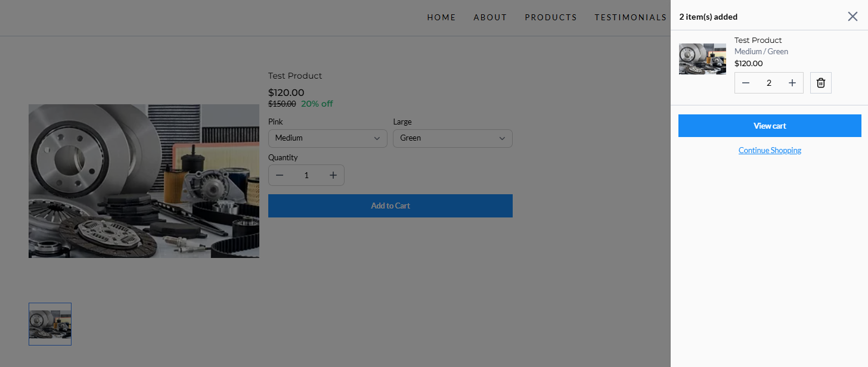Click the cart quantity field showing 2
The height and width of the screenshot is (367, 868).
point(769,83)
